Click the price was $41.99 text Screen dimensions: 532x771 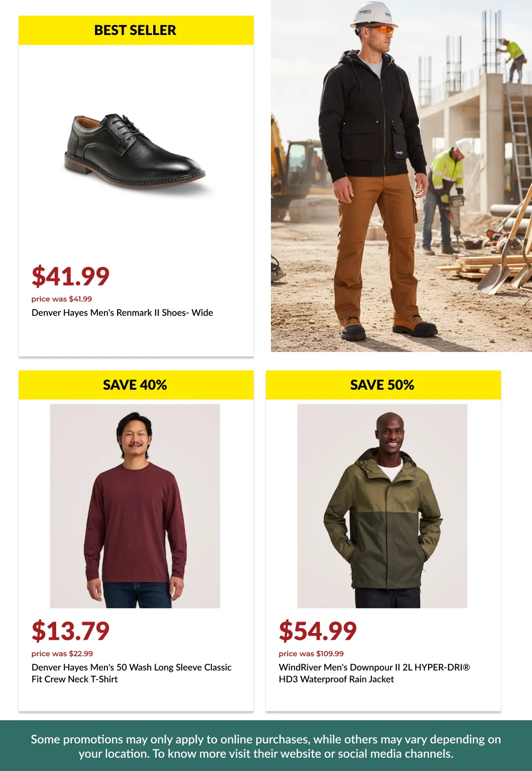click(62, 299)
